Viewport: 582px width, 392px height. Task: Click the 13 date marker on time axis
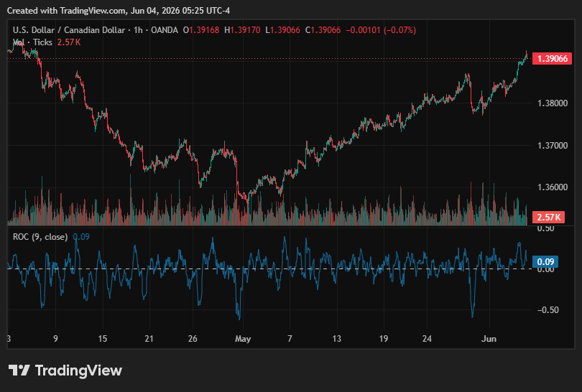click(x=336, y=339)
